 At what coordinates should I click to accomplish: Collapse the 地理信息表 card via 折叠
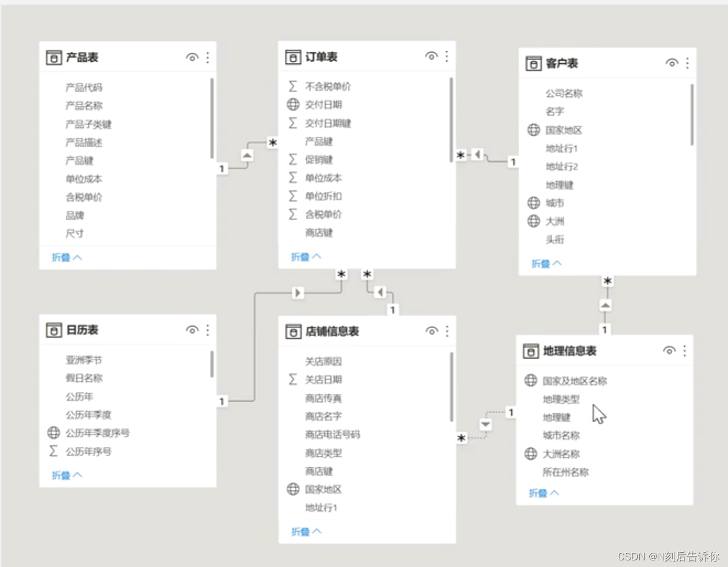click(x=544, y=493)
